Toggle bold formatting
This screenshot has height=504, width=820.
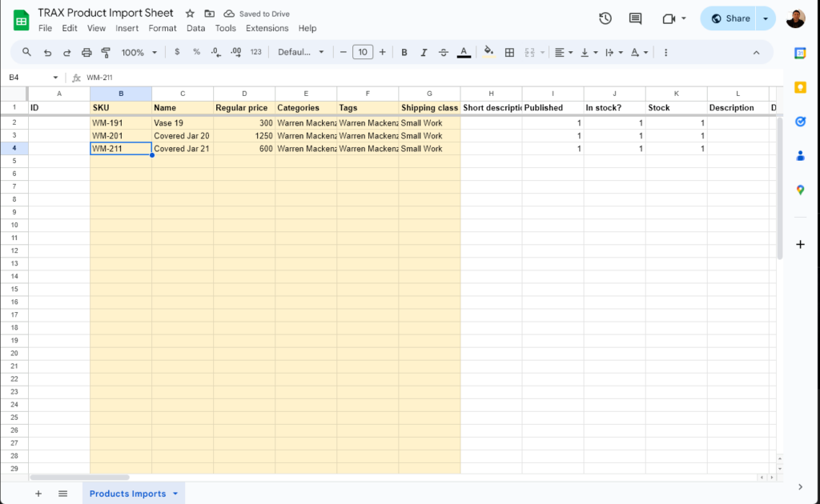[x=404, y=52]
